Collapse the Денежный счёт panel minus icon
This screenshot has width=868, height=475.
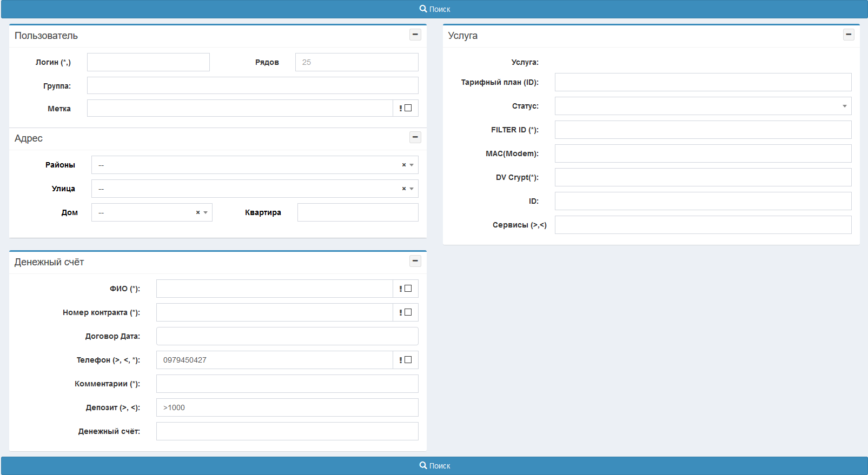pyautogui.click(x=415, y=261)
